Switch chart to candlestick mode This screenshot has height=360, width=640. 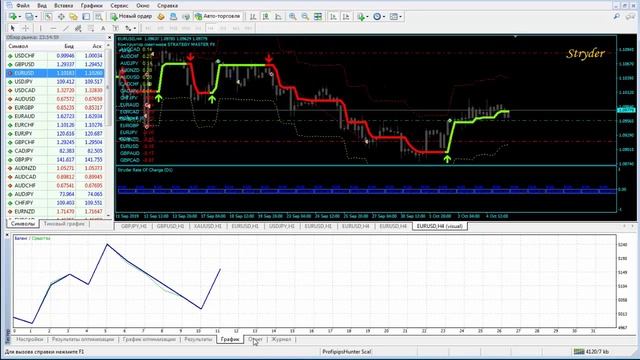[x=266, y=17]
